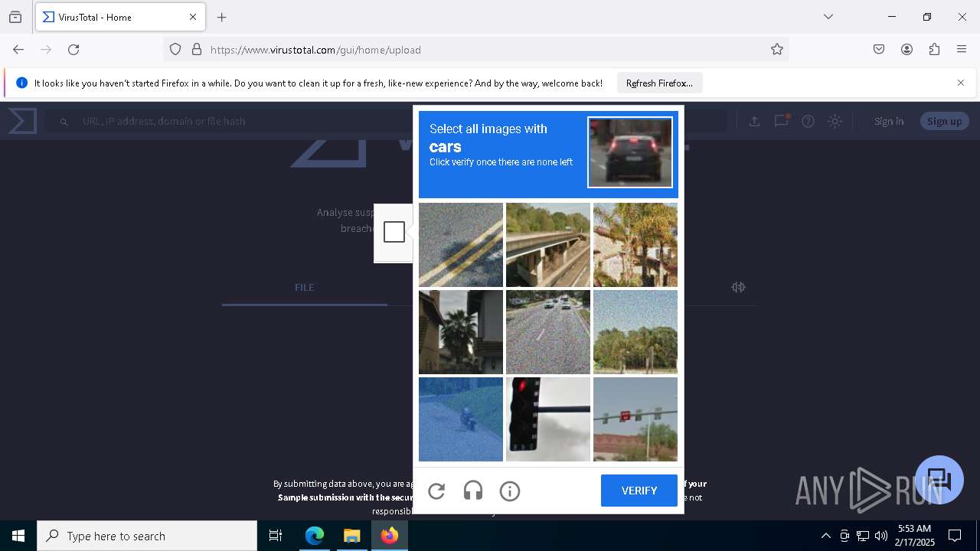Select the road with cars captcha tile
Screen dimensions: 980x551
pyautogui.click(x=548, y=332)
